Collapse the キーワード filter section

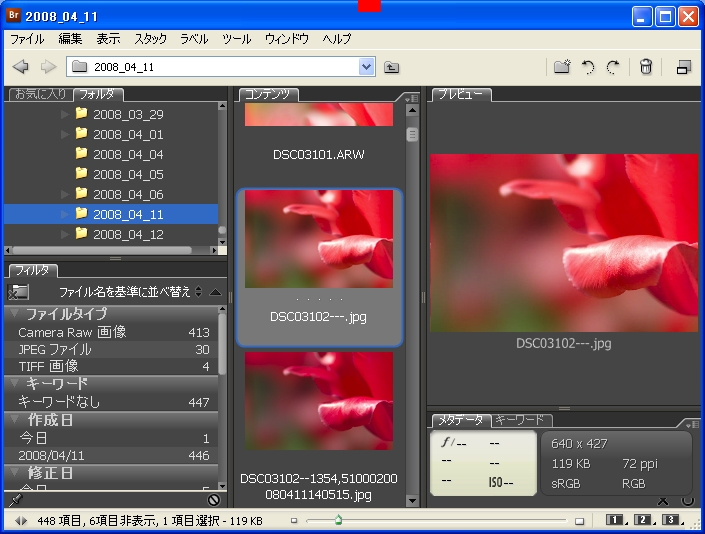(14, 383)
